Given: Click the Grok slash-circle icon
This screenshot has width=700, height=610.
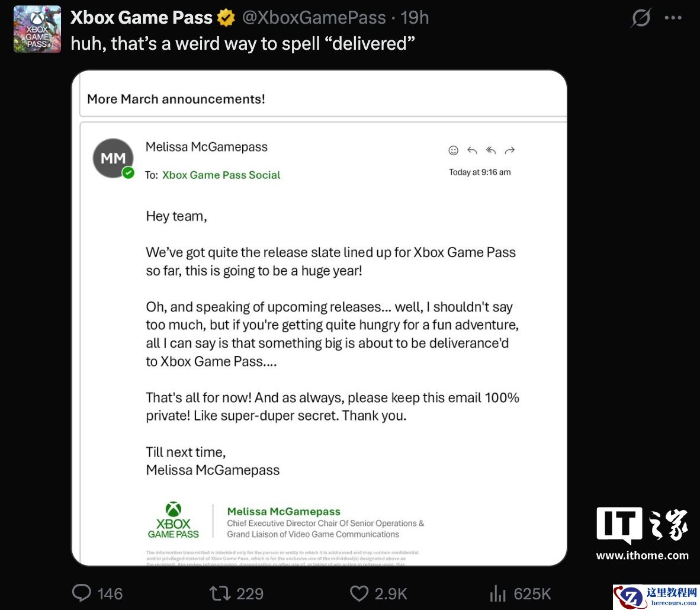Looking at the screenshot, I should (640, 18).
